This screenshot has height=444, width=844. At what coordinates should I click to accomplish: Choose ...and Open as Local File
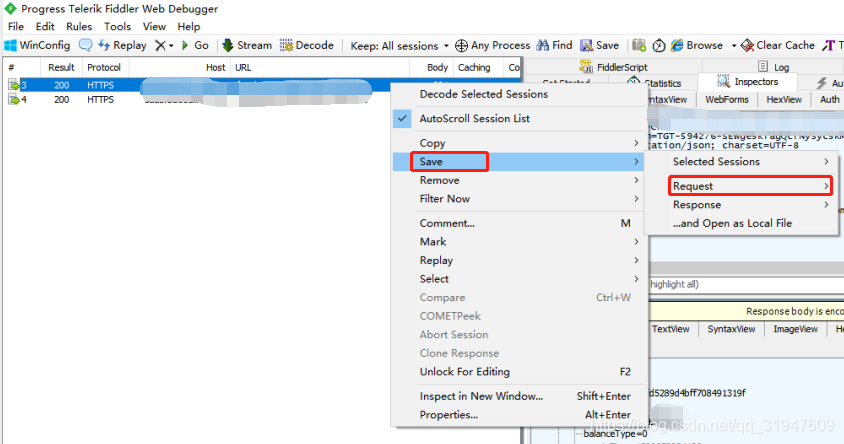click(x=741, y=223)
